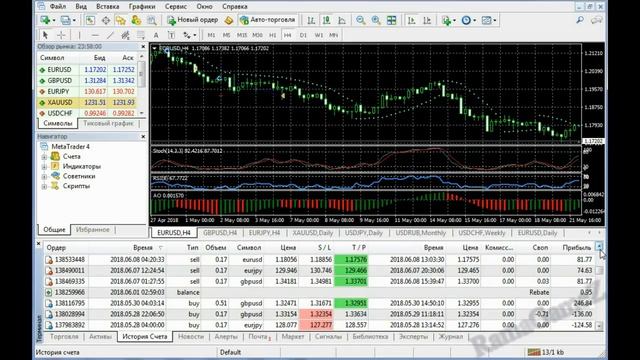Switch timeframe to H4
The image size is (640, 360).
pyautogui.click(x=287, y=35)
